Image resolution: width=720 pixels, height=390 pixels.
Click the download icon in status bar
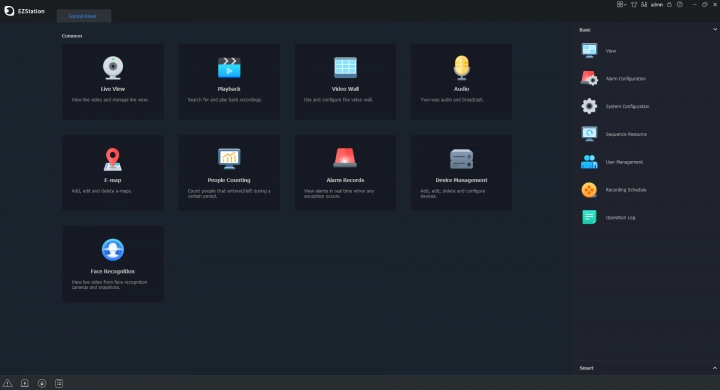[42, 383]
